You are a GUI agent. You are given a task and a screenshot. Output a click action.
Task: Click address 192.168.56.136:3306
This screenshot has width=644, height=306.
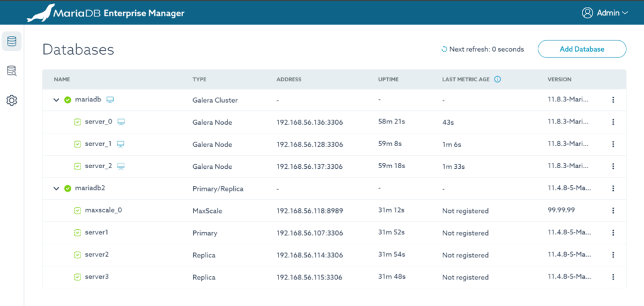pyautogui.click(x=309, y=123)
